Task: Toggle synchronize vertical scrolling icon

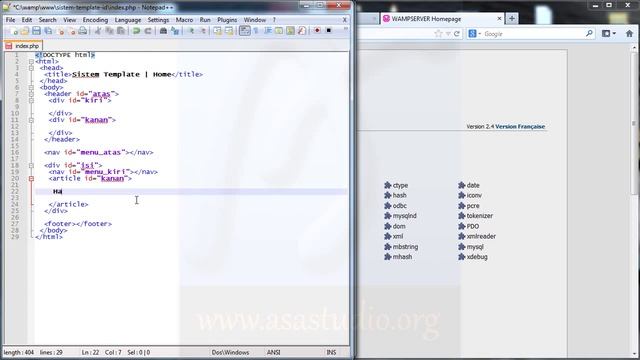Action: [218, 31]
